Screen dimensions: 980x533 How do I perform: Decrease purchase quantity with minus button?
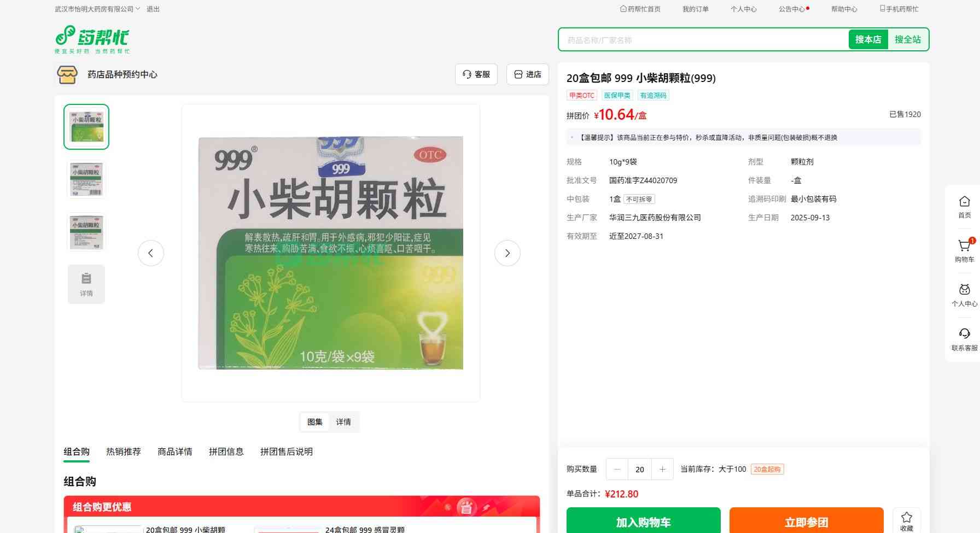(x=617, y=469)
